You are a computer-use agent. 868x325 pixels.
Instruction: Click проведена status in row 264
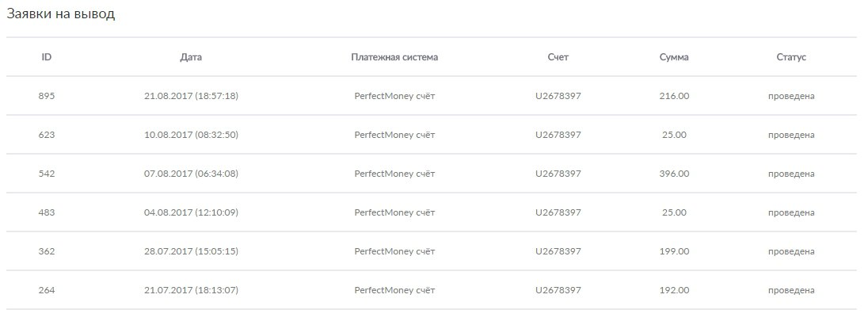tap(791, 290)
